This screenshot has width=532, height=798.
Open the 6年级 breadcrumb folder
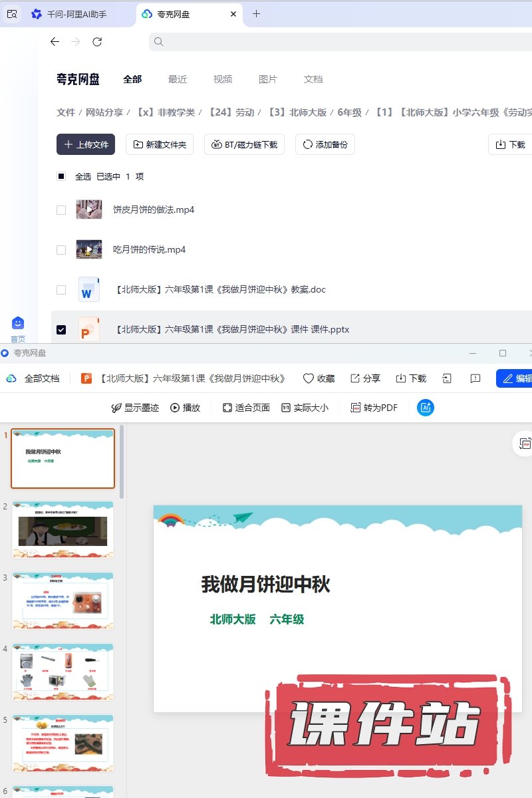click(x=349, y=112)
